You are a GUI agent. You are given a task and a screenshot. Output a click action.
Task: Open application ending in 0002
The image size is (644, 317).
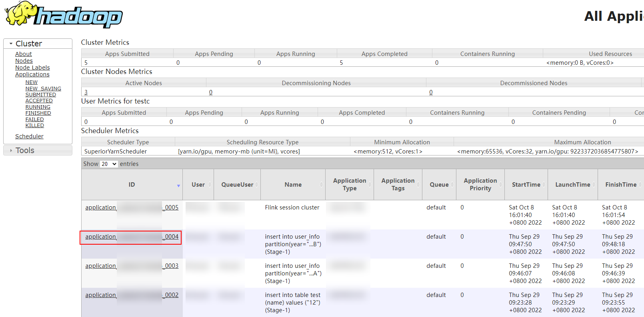172,295
